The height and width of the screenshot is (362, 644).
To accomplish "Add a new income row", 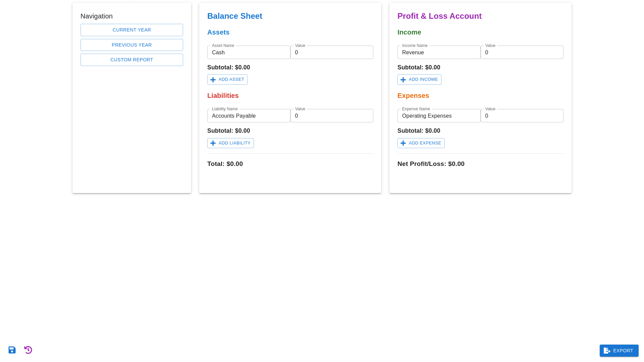I will pos(419,79).
